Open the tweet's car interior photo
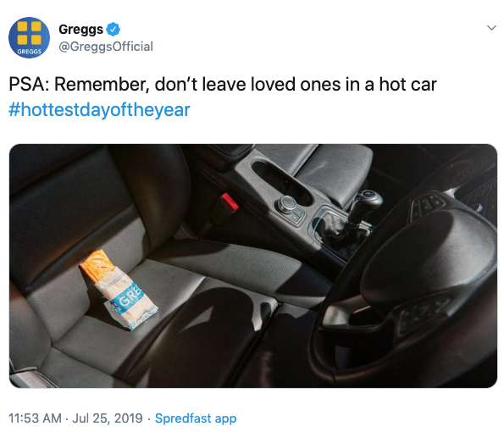Screen dimensions: 504x432 (253, 266)
